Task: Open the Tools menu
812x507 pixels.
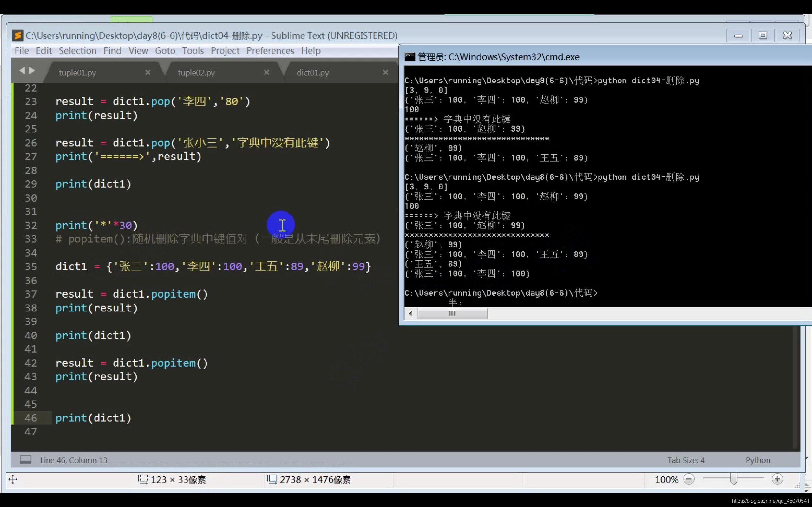Action: (193, 51)
